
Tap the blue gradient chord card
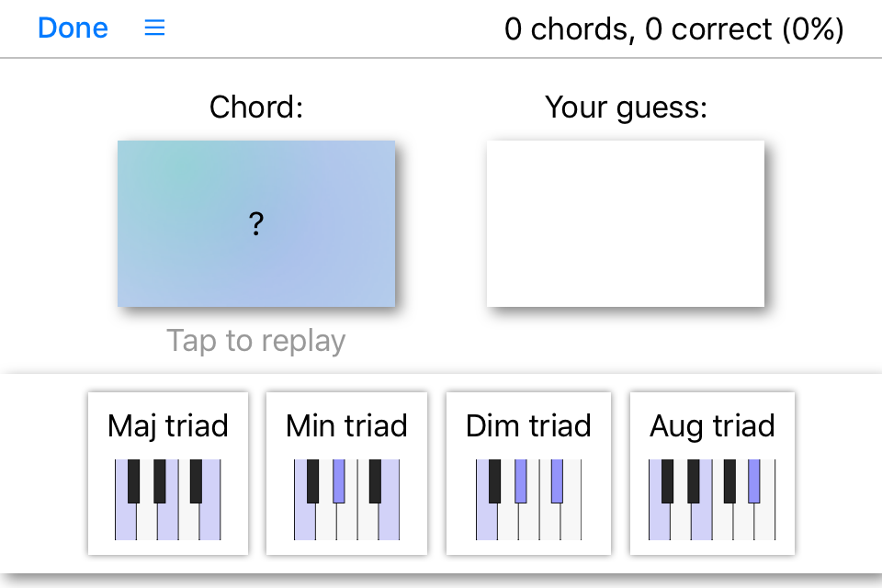[x=184, y=266]
